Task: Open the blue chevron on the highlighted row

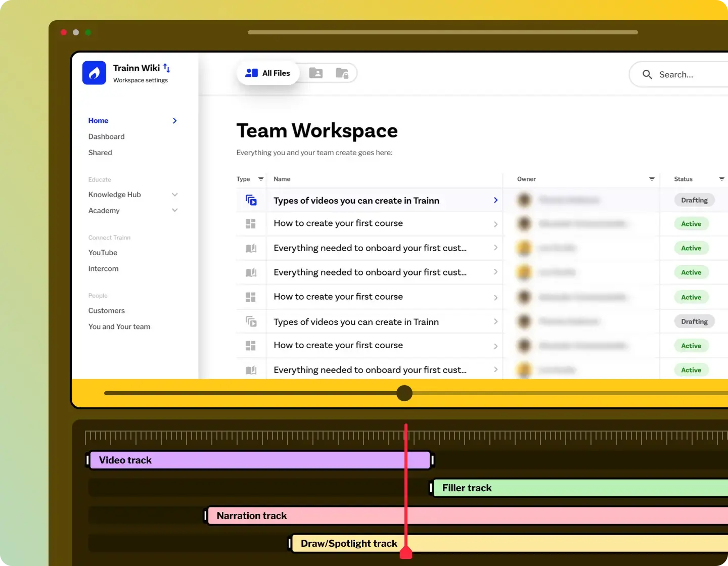Action: click(x=496, y=200)
